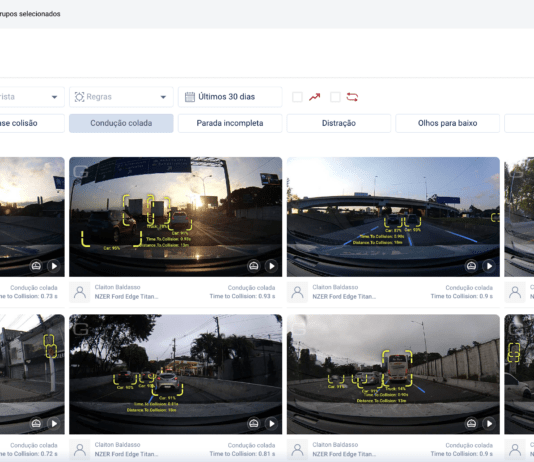Click the calendar icon in date filter
The width and height of the screenshot is (534, 462).
[x=190, y=97]
